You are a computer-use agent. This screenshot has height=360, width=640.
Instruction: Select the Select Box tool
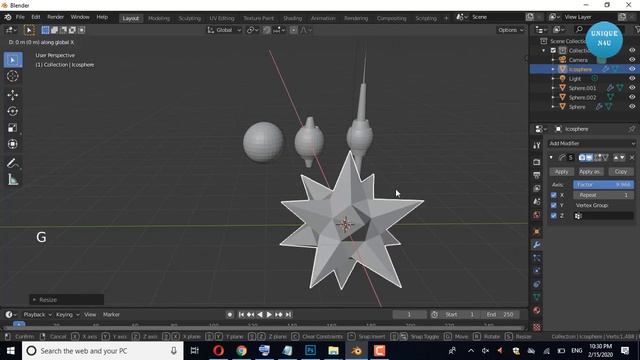coord(13,60)
